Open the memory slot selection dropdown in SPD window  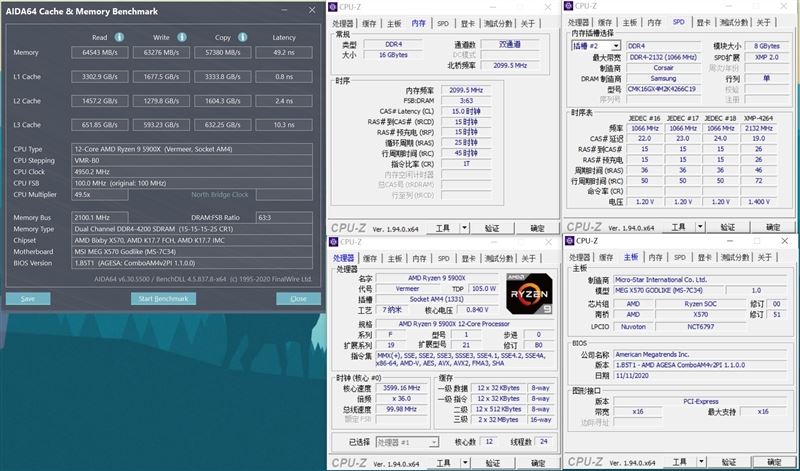[x=596, y=45]
